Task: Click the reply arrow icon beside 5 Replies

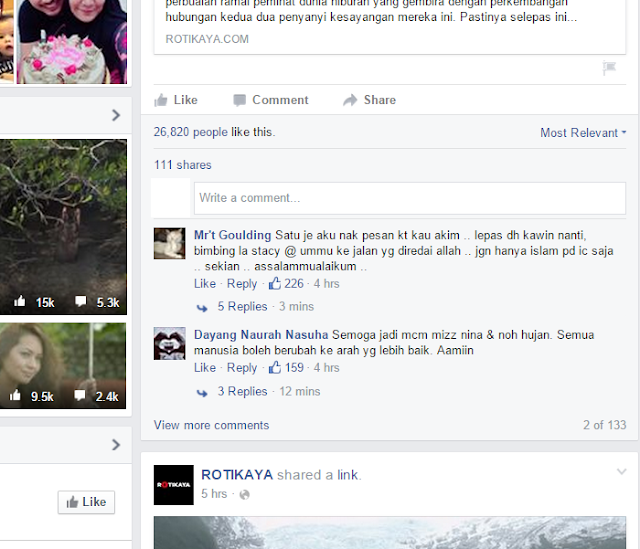Action: tap(202, 308)
